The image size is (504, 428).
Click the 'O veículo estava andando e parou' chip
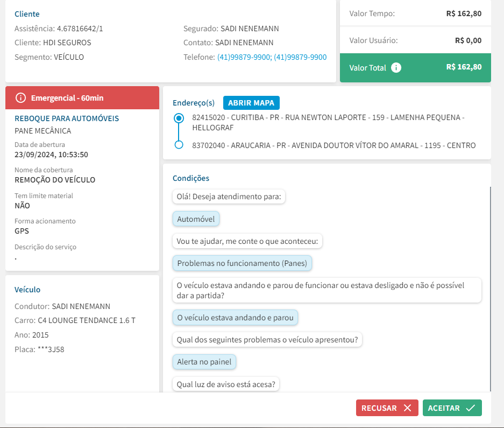(x=235, y=318)
